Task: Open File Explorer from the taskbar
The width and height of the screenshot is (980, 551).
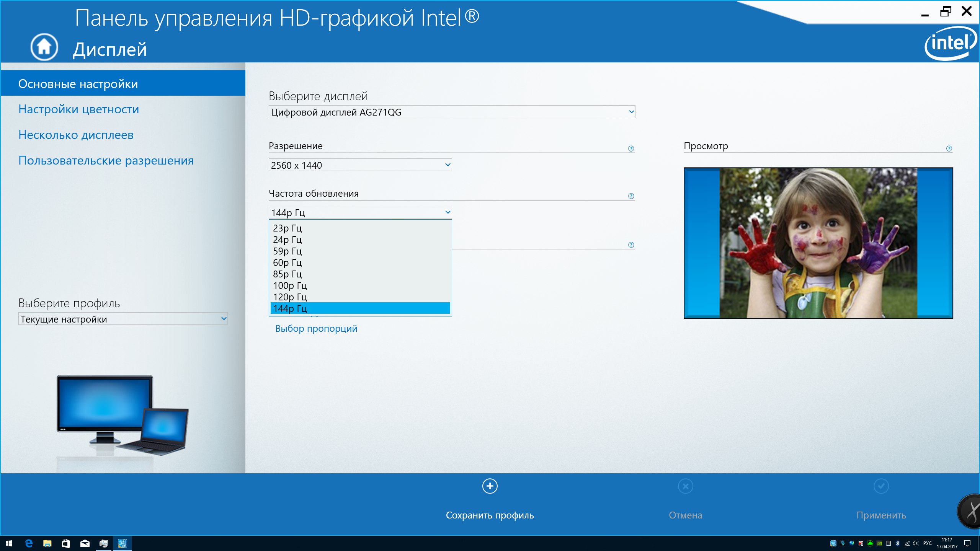Action: click(47, 543)
